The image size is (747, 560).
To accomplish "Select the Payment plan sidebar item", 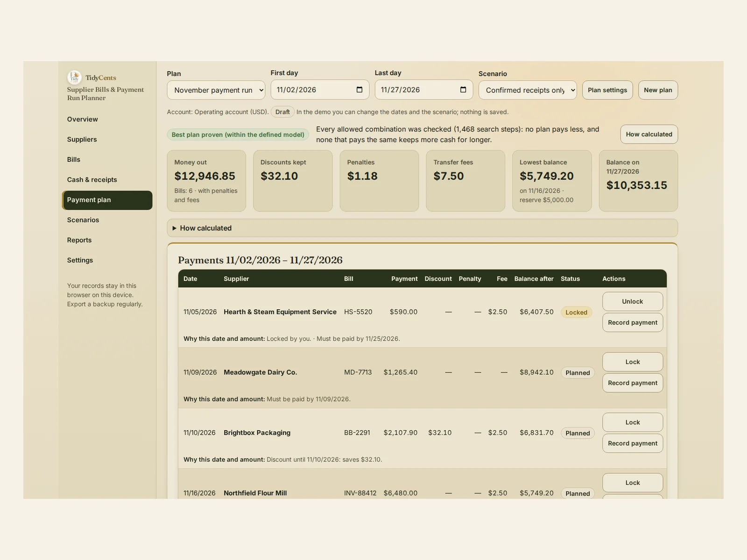I will (107, 200).
